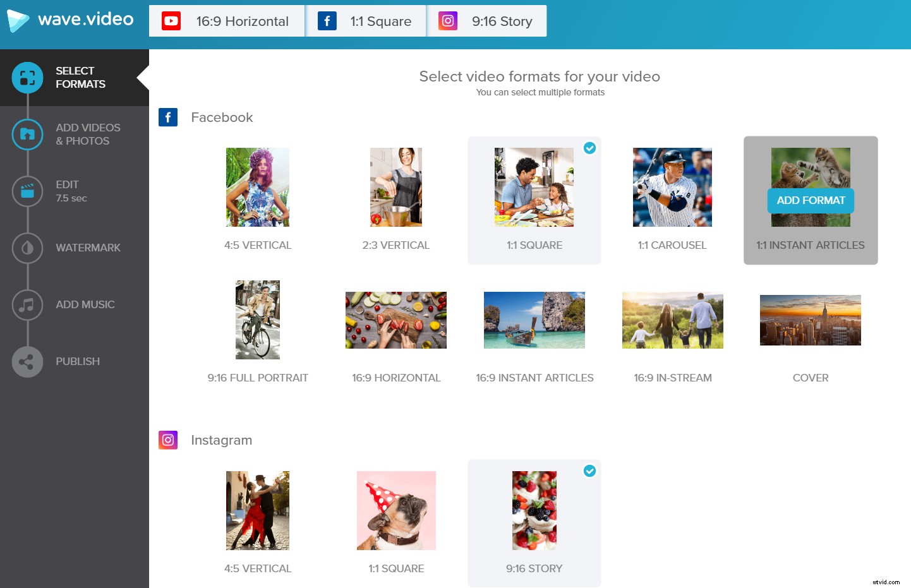Viewport: 911px width, 588px height.
Task: Click the YouTube icon in the top bar
Action: [x=170, y=20]
